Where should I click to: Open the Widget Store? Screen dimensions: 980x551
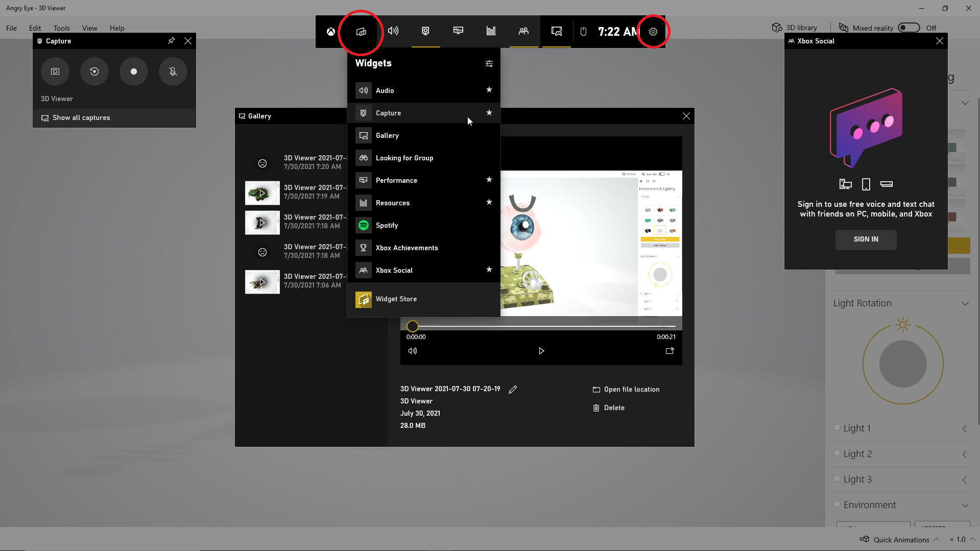point(424,299)
